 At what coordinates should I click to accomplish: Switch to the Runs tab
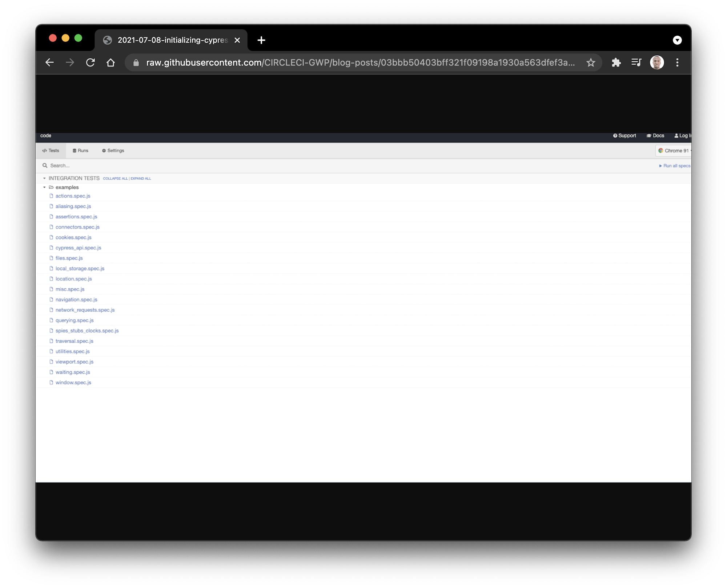pos(80,151)
